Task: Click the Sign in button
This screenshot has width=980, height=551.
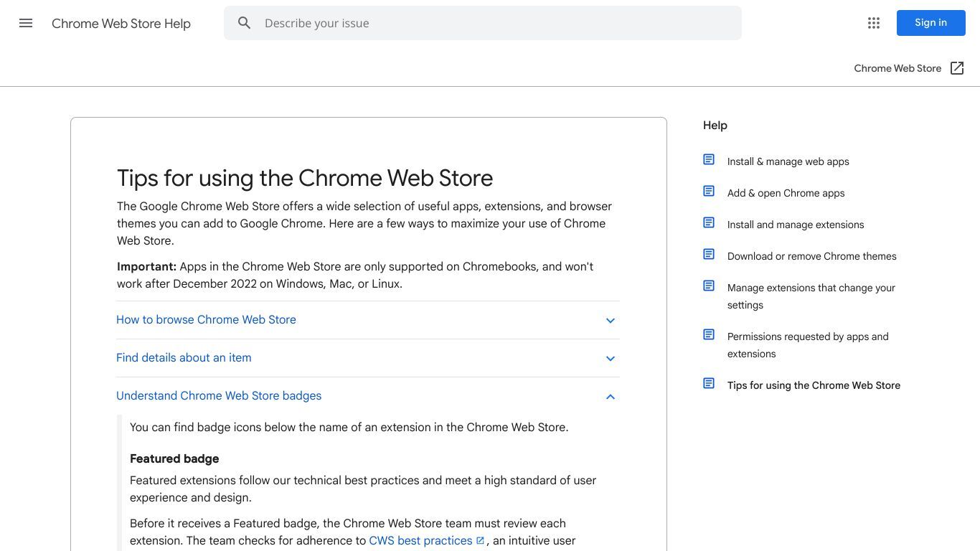Action: pos(930,23)
